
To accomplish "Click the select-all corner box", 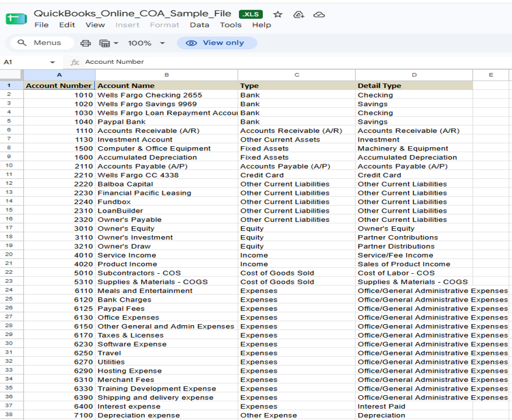I will (11, 75).
